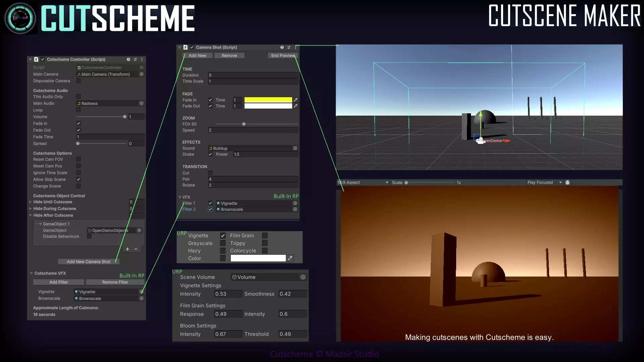Click the Cutscheme circular logo

point(20,18)
